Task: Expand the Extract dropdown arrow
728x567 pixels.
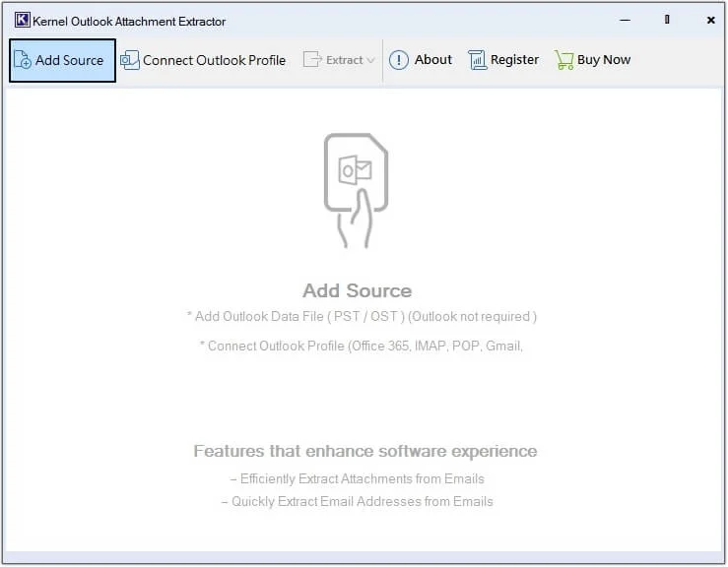Action: 370,60
